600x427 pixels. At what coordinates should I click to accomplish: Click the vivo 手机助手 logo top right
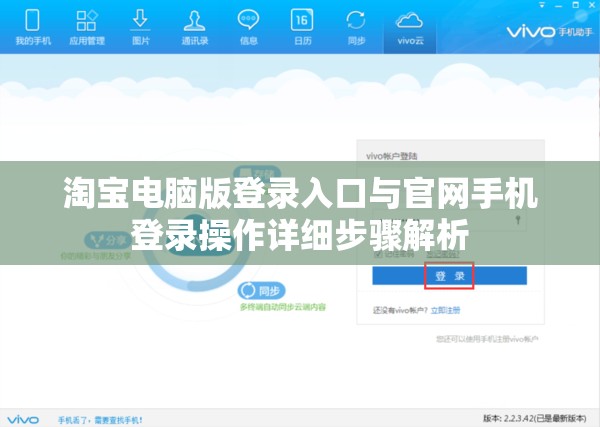[x=550, y=32]
